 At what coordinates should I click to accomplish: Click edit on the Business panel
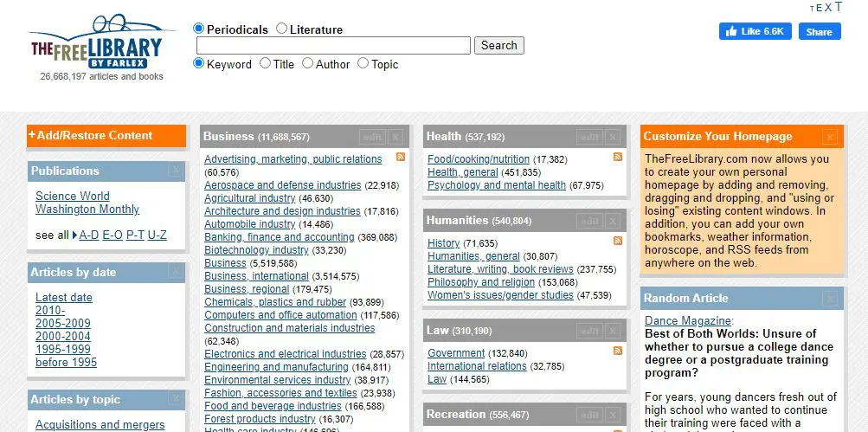tap(372, 137)
